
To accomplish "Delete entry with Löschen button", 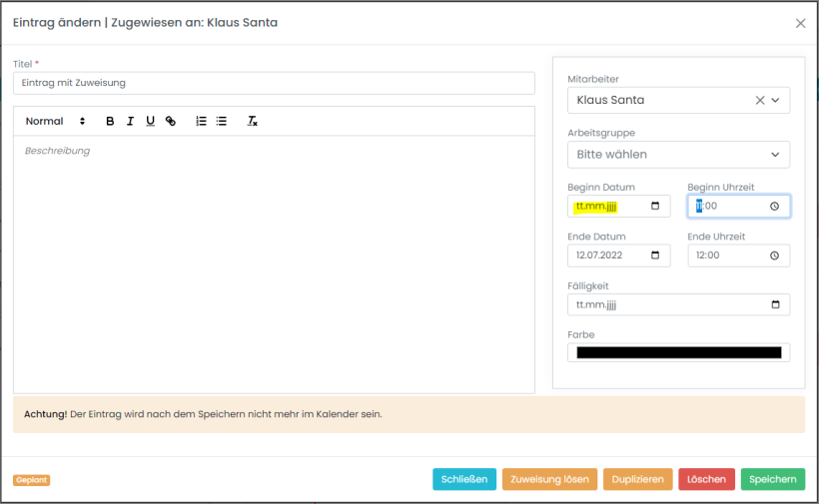I will (706, 479).
